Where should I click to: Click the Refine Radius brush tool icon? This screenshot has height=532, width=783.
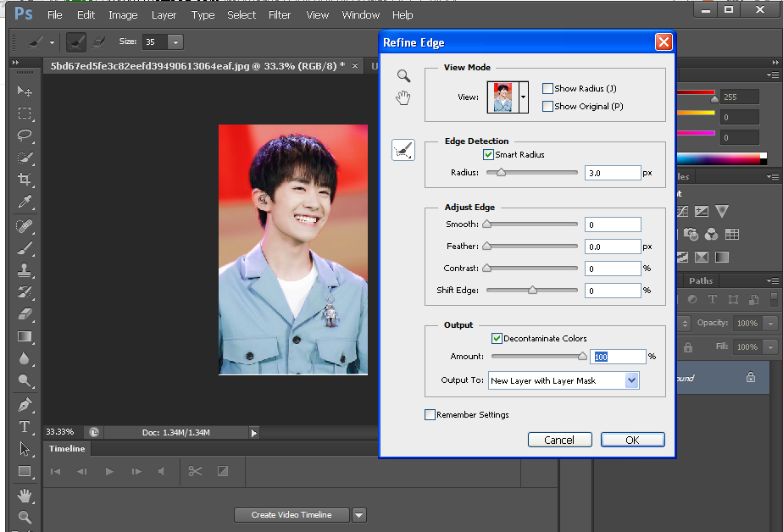(x=403, y=151)
